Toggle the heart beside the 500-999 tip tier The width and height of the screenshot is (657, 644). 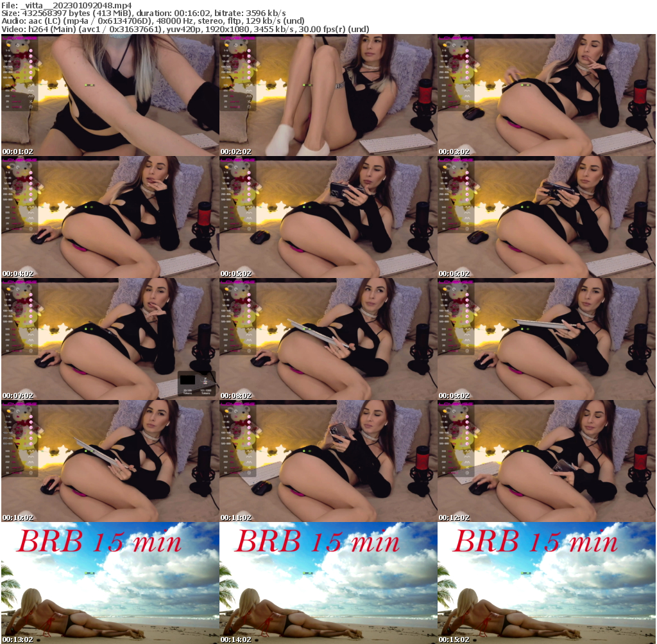[x=31, y=78]
